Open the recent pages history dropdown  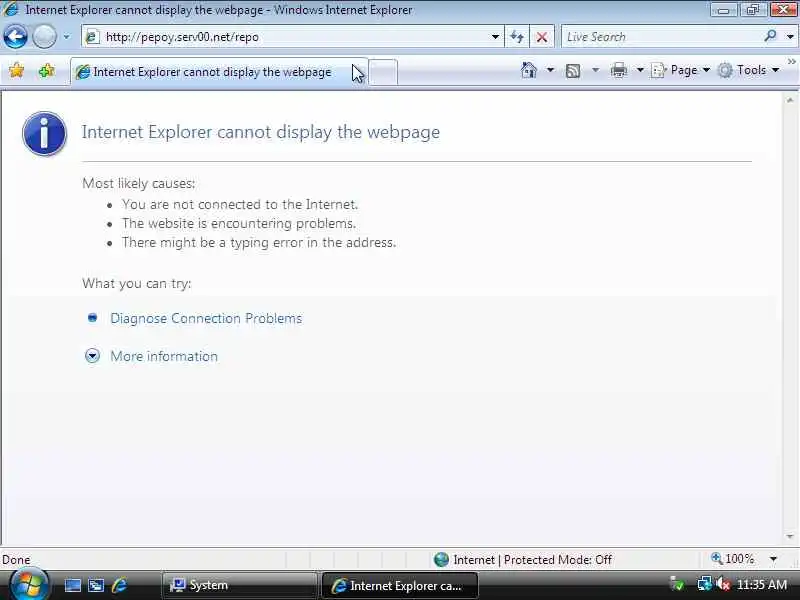coord(66,37)
